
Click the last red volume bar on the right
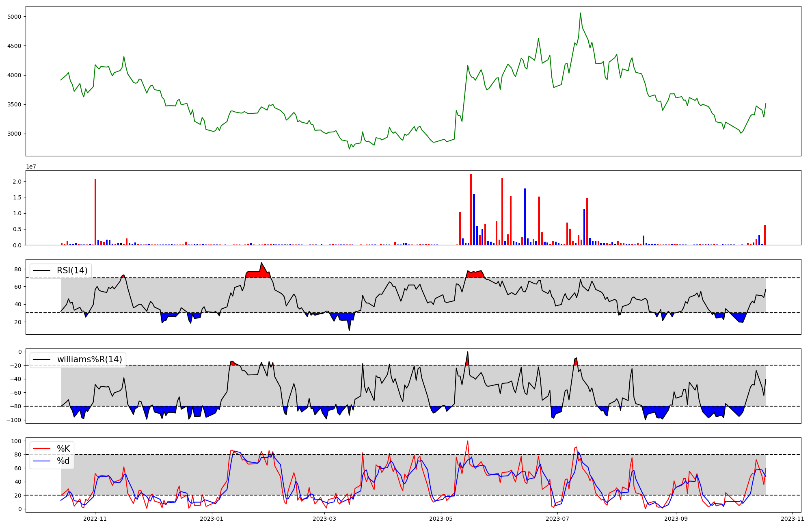(765, 235)
